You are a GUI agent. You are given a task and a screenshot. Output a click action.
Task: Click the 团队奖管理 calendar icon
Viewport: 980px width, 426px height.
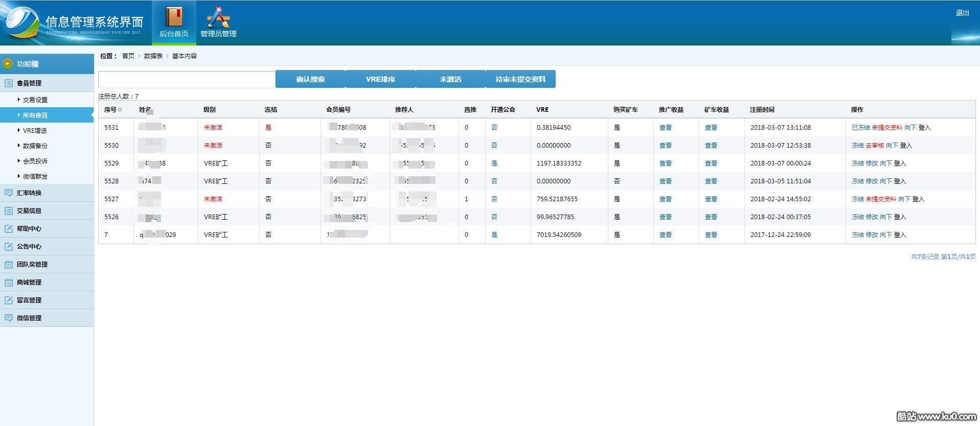[9, 264]
